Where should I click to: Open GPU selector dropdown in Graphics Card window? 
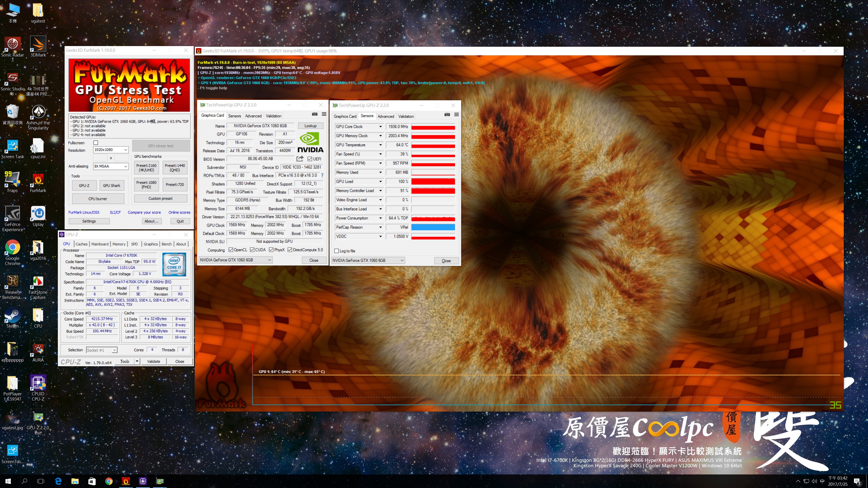pos(235,260)
